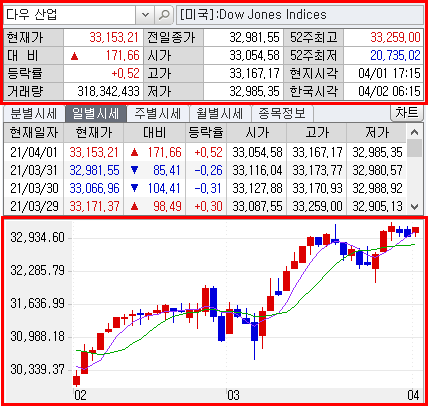Viewport: 428px width, 406px height.
Task: Click the 다우 산업 name field
Action: tap(70, 15)
